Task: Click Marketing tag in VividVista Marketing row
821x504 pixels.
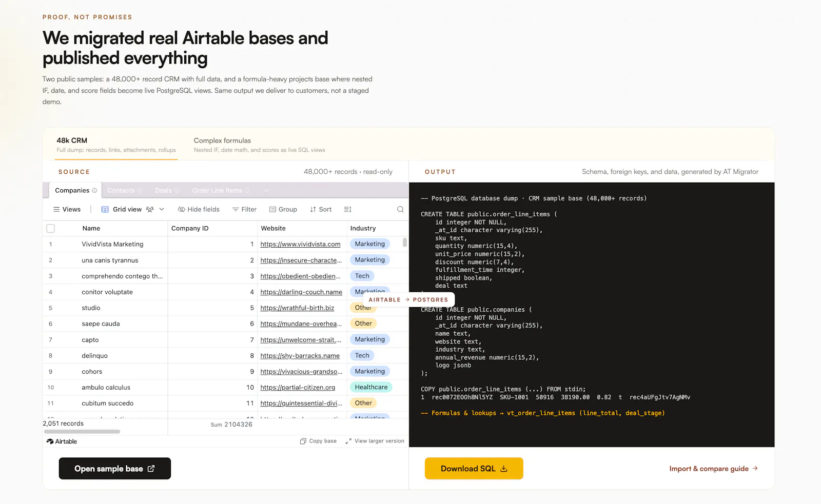Action: pyautogui.click(x=369, y=244)
